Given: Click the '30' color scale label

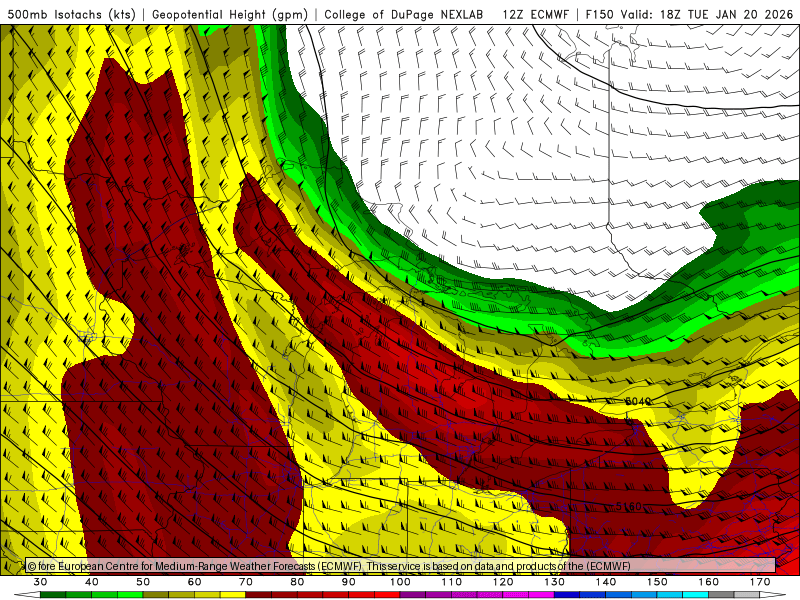Looking at the screenshot, I should pyautogui.click(x=40, y=582).
